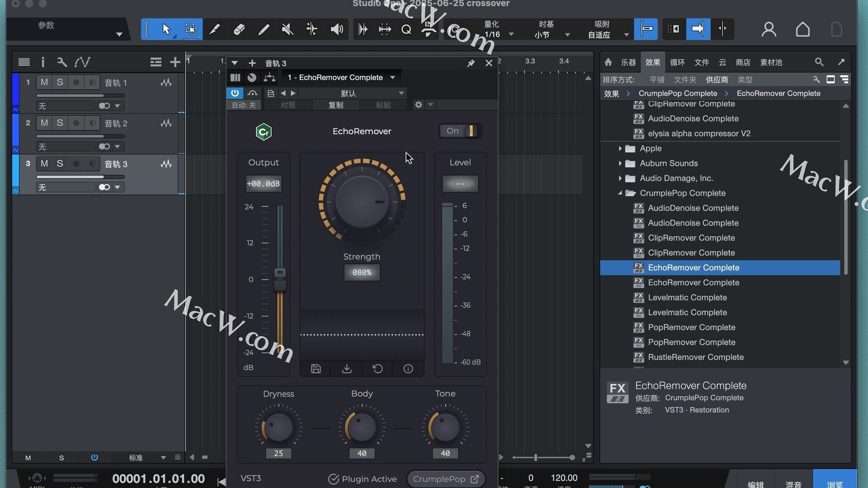This screenshot has width=868, height=488.
Task: Go to browser home icon
Action: click(608, 62)
